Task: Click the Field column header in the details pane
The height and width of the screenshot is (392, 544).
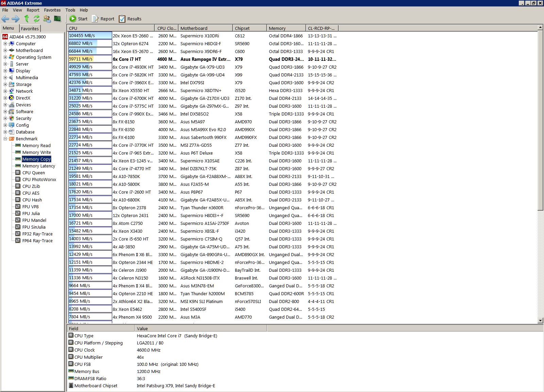Action: [101, 328]
